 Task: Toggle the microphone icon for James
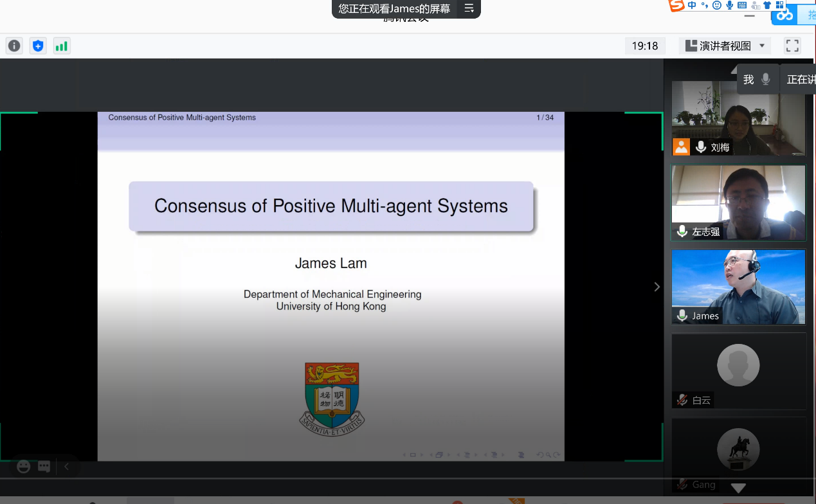(x=682, y=316)
